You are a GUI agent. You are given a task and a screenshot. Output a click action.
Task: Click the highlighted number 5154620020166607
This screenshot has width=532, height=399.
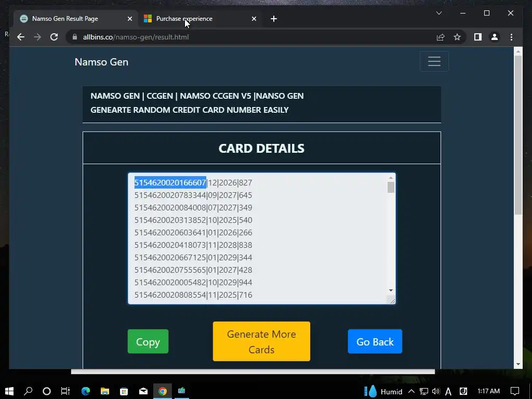point(170,182)
